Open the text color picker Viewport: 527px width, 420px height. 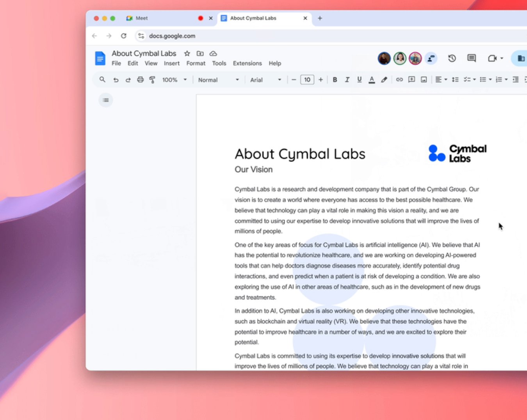[372, 80]
